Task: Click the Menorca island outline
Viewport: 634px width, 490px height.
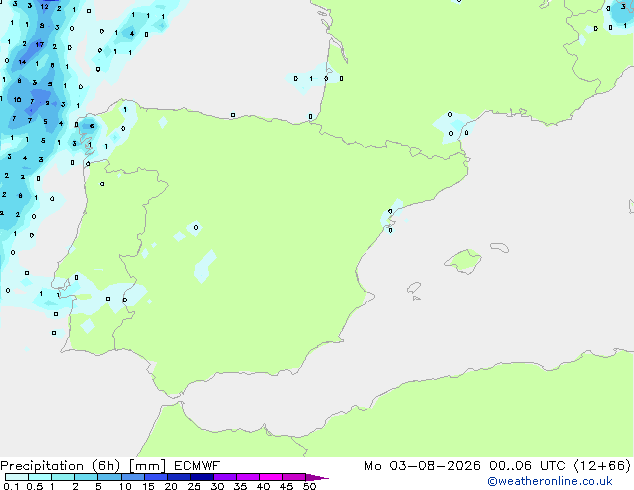Action: pos(499,247)
